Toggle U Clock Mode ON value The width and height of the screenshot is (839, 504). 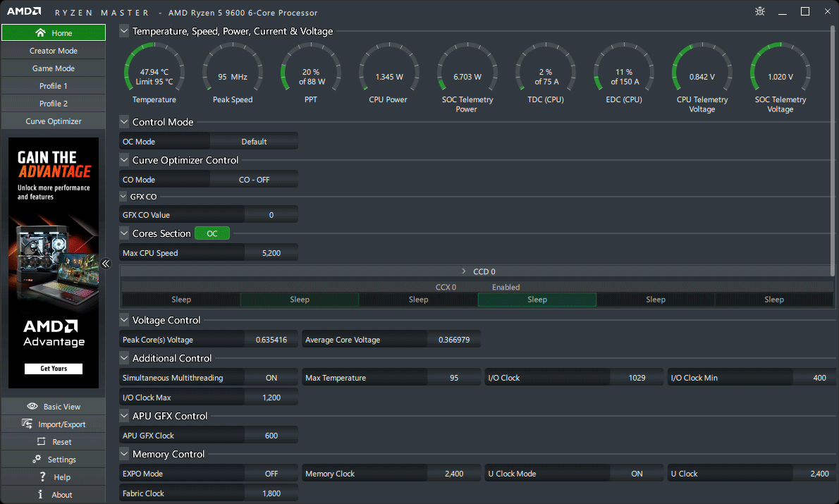[637, 474]
